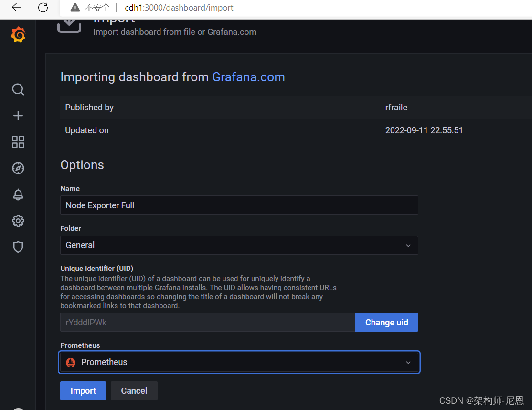
Task: Open the Alerting bell icon
Action: [x=18, y=194]
